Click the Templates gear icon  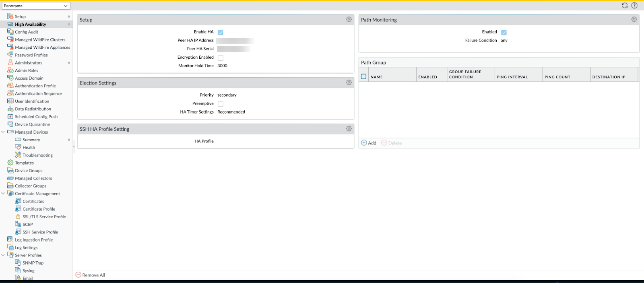pyautogui.click(x=10, y=163)
